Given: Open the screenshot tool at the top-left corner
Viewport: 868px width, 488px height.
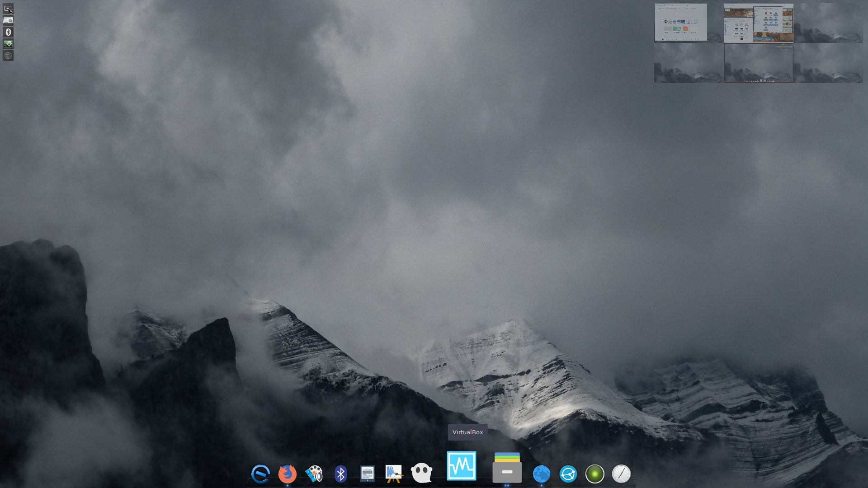Looking at the screenshot, I should tap(8, 9).
